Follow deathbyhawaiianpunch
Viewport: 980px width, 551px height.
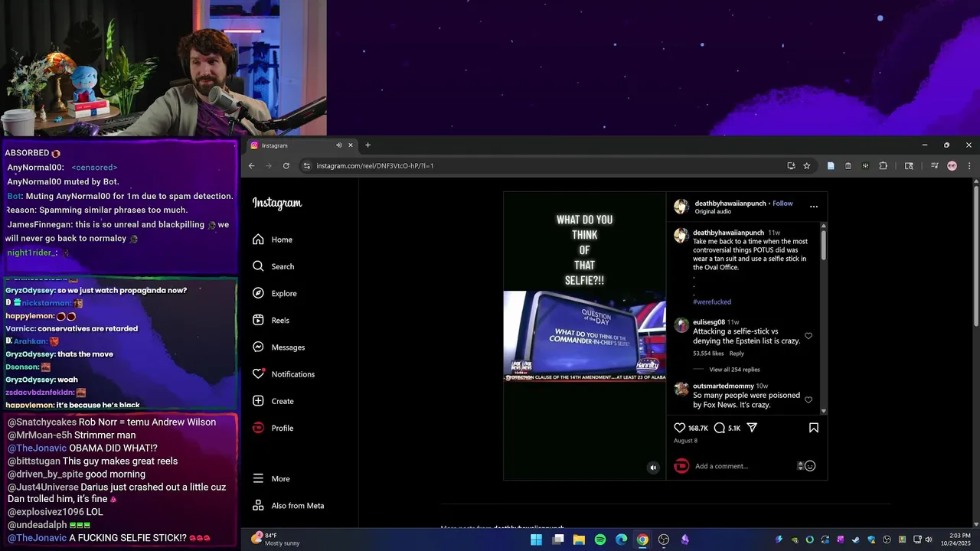click(782, 204)
